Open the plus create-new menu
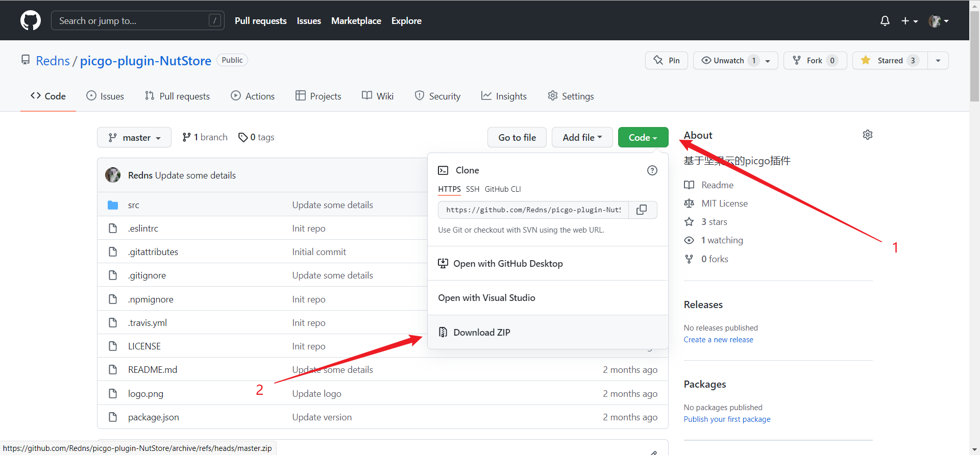980x455 pixels. click(x=910, y=21)
